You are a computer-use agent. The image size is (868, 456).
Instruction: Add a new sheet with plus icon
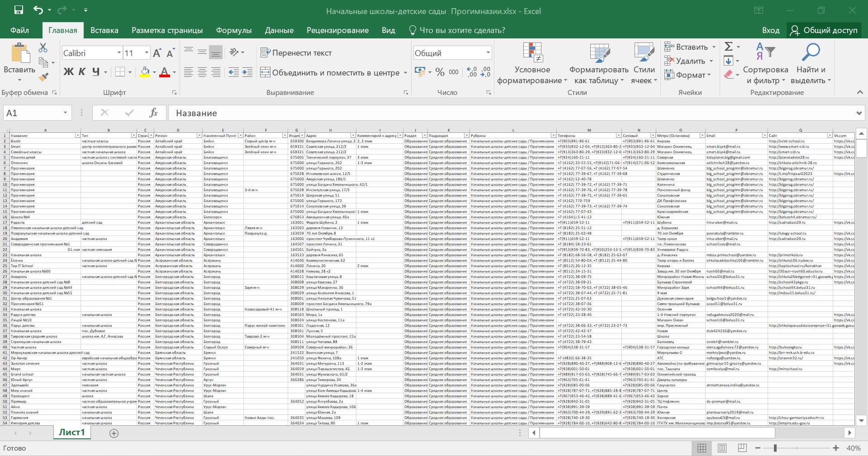coord(114,433)
